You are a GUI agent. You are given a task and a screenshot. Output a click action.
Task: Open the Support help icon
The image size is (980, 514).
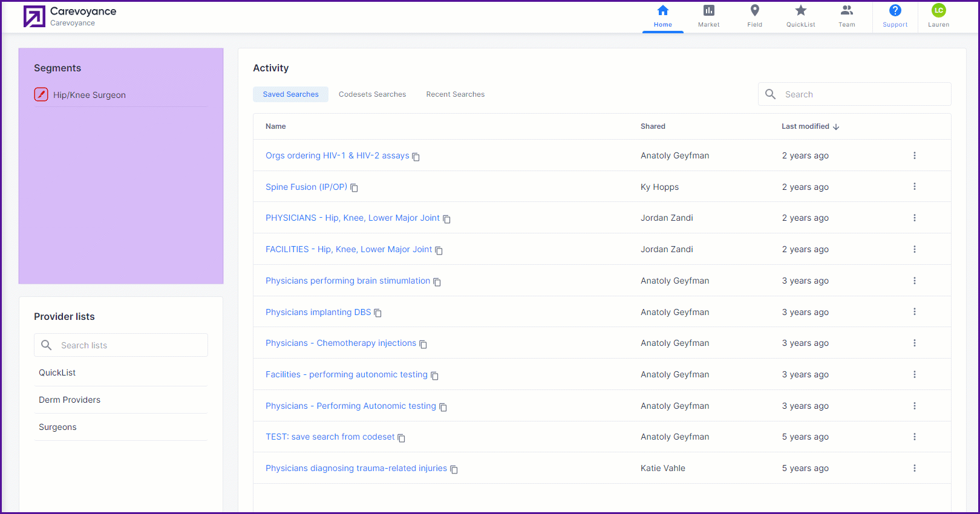(895, 10)
